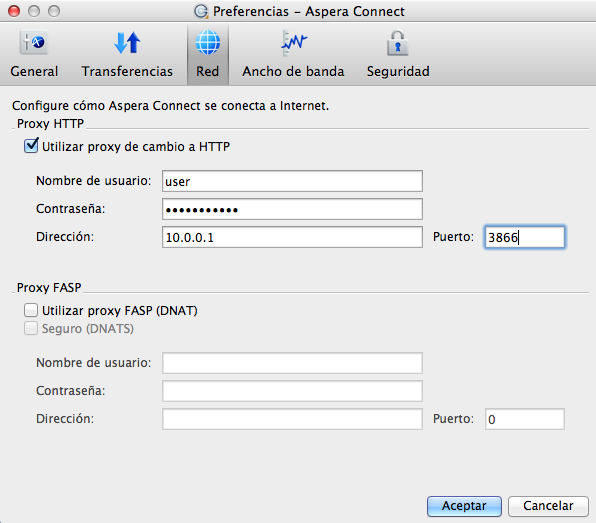This screenshot has height=523, width=596.
Task: Open the Seguridad padlock icon
Action: tap(398, 43)
